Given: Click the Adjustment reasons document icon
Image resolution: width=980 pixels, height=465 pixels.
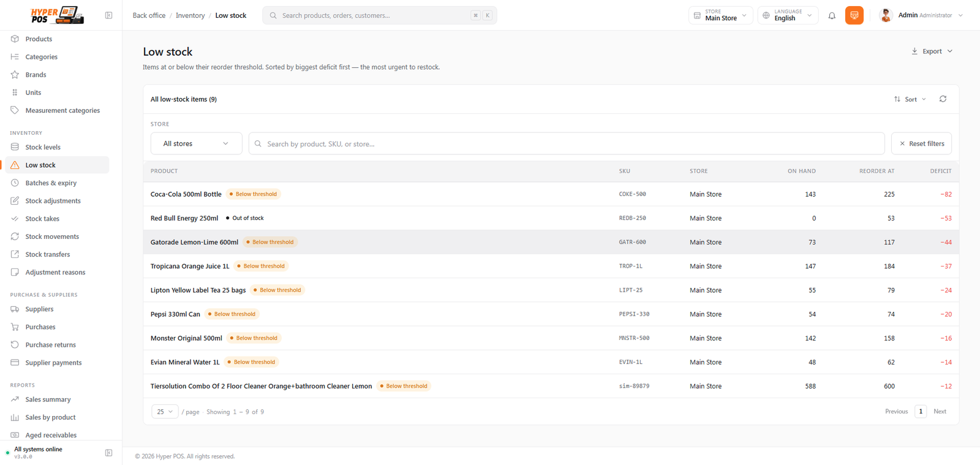Looking at the screenshot, I should tap(15, 272).
